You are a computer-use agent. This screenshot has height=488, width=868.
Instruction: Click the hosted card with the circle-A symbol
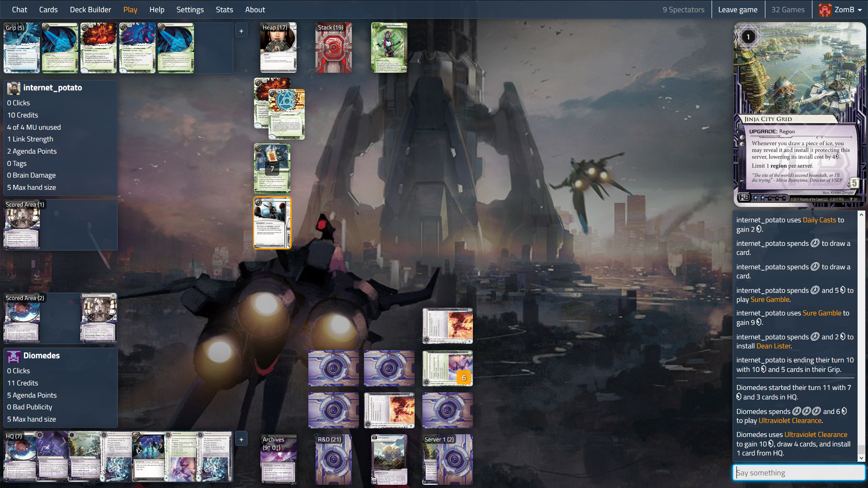(x=287, y=114)
